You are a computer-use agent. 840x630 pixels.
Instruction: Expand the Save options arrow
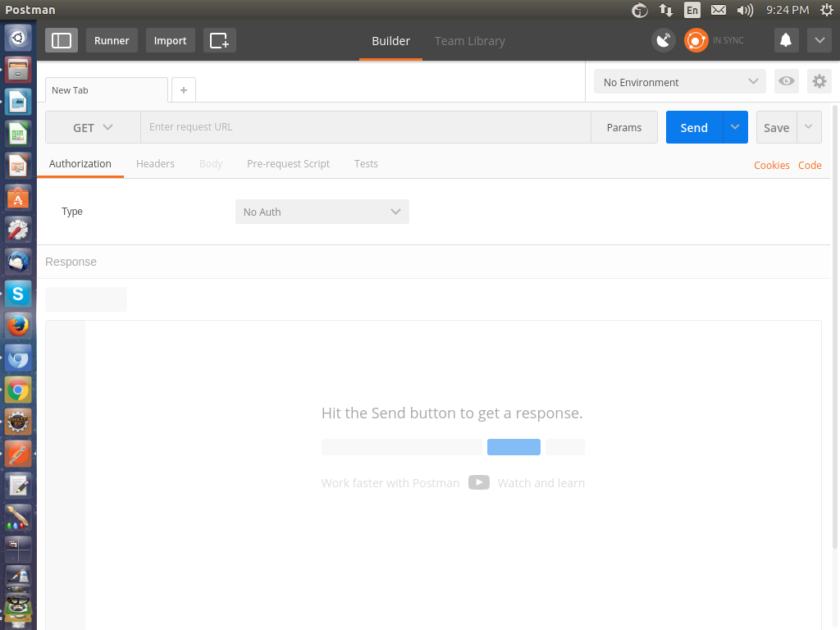tap(809, 127)
